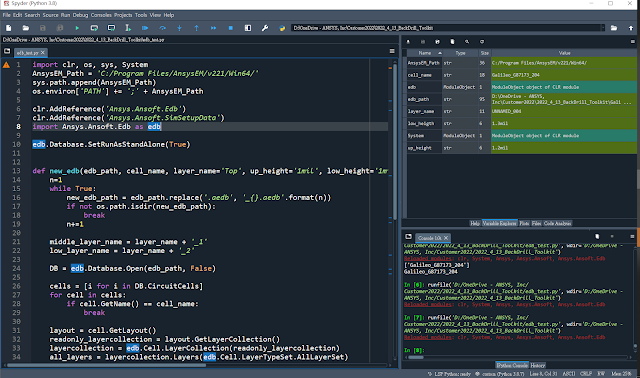The image size is (640, 378).
Task: Create a new file from the toolbar
Action: click(9, 28)
